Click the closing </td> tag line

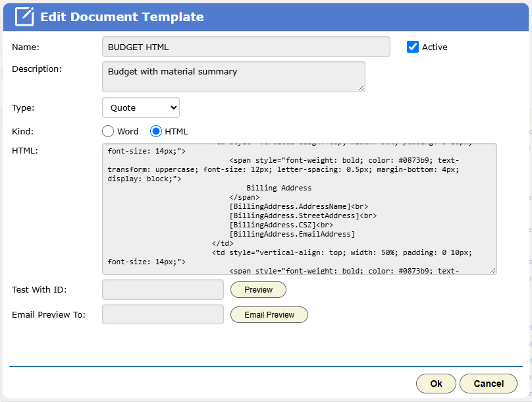pos(223,243)
